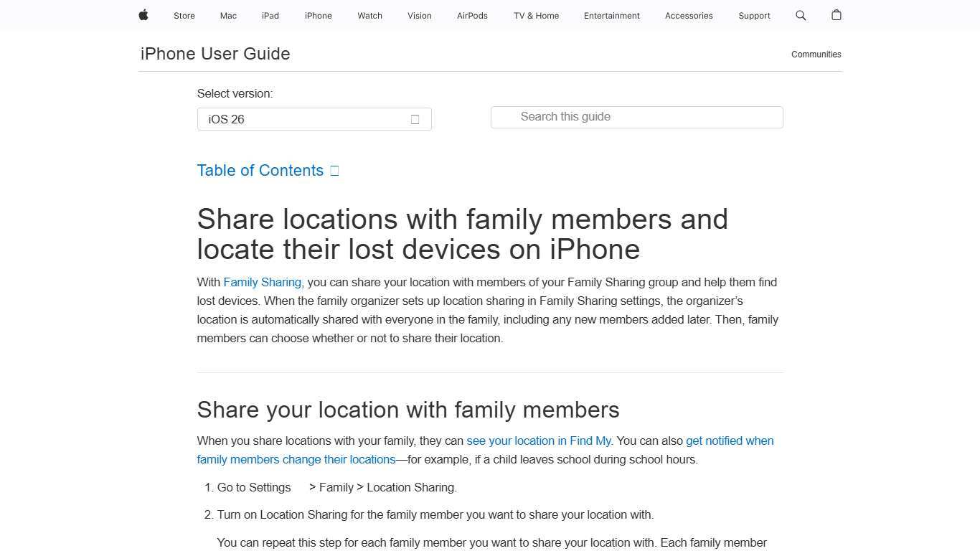Open the Accessories menu
The width and height of the screenshot is (980, 551).
688,15
